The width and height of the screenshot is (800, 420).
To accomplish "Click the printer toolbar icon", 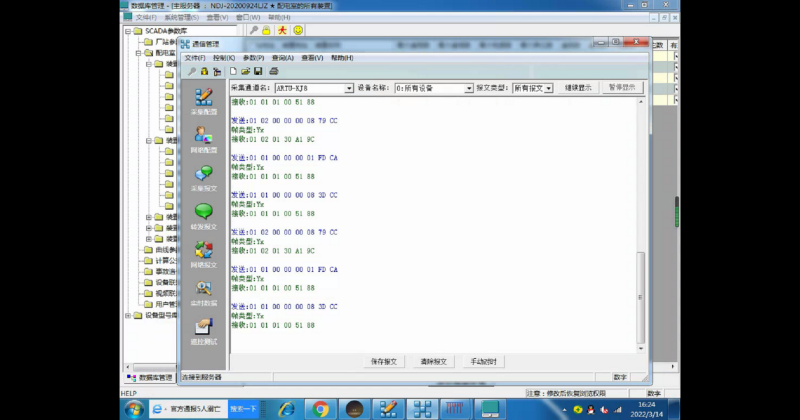I will 274,71.
